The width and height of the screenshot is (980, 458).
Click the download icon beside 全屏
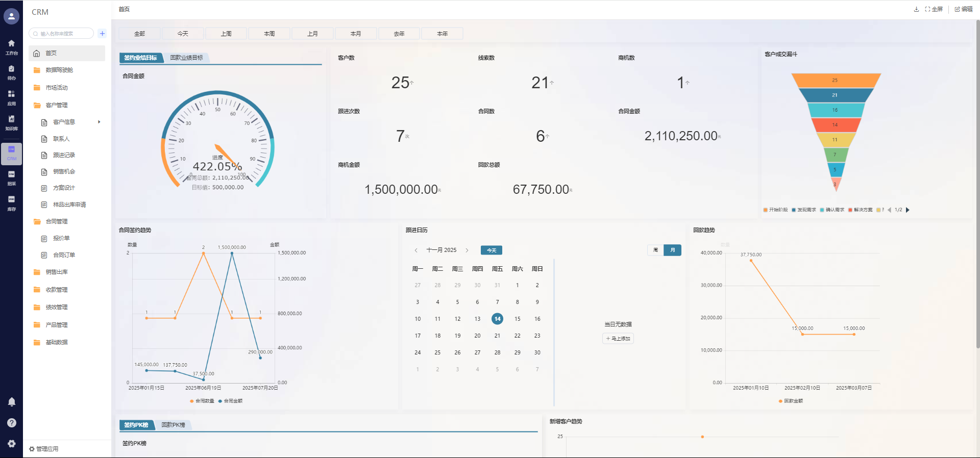[x=916, y=9]
